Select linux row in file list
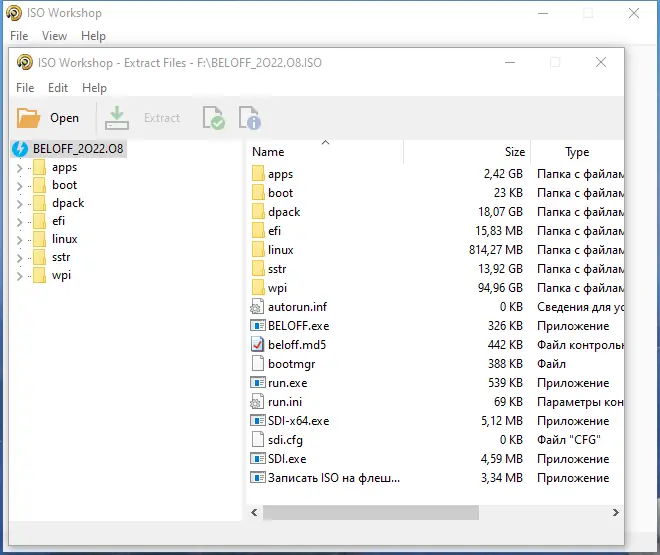The height and width of the screenshot is (555, 660). tap(435, 250)
